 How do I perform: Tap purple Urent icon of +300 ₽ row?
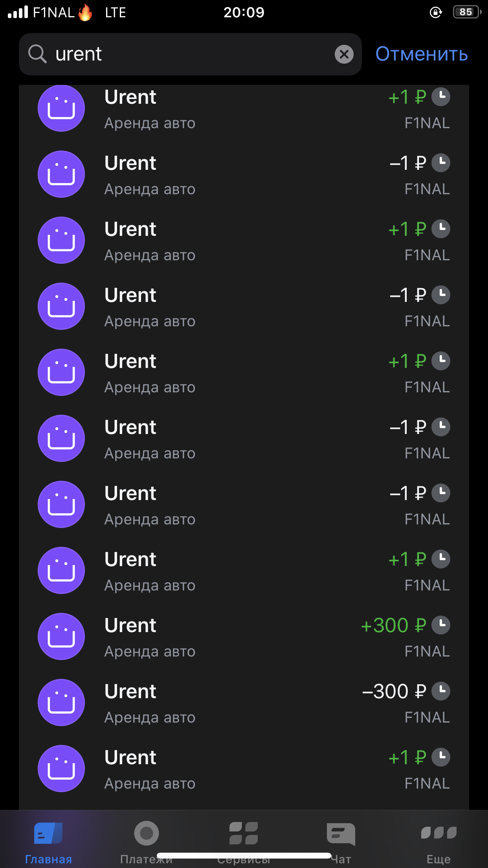[x=61, y=636]
